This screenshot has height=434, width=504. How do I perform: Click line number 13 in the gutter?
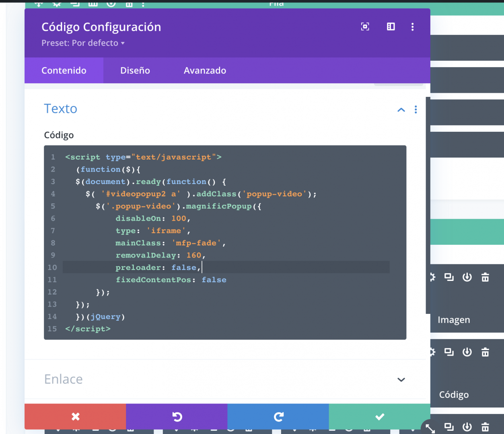(x=52, y=304)
